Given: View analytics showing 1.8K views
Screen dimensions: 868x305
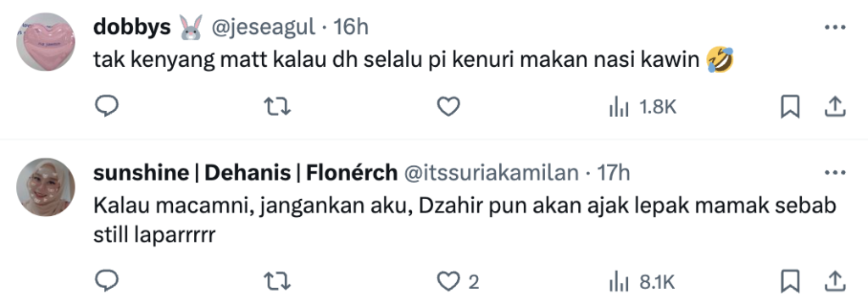Looking at the screenshot, I should [643, 108].
